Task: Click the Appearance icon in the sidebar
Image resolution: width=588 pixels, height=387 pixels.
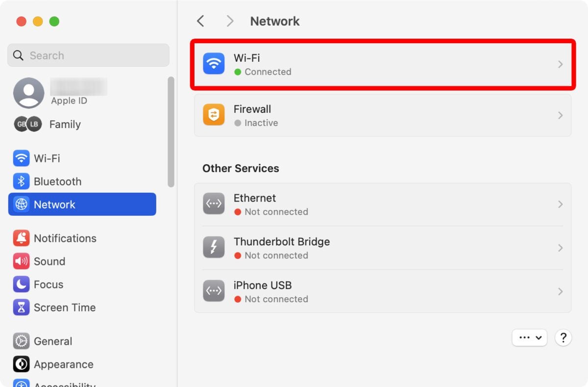Action: click(x=21, y=364)
